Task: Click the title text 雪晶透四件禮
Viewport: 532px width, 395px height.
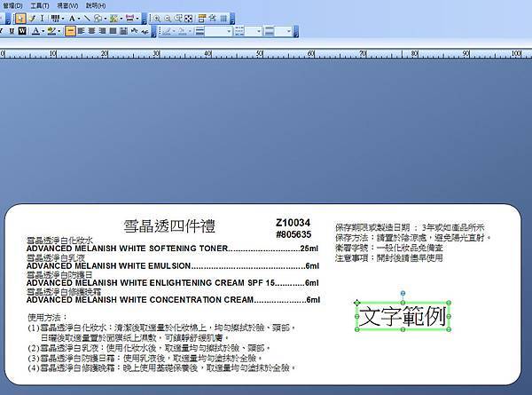Action: pyautogui.click(x=169, y=226)
